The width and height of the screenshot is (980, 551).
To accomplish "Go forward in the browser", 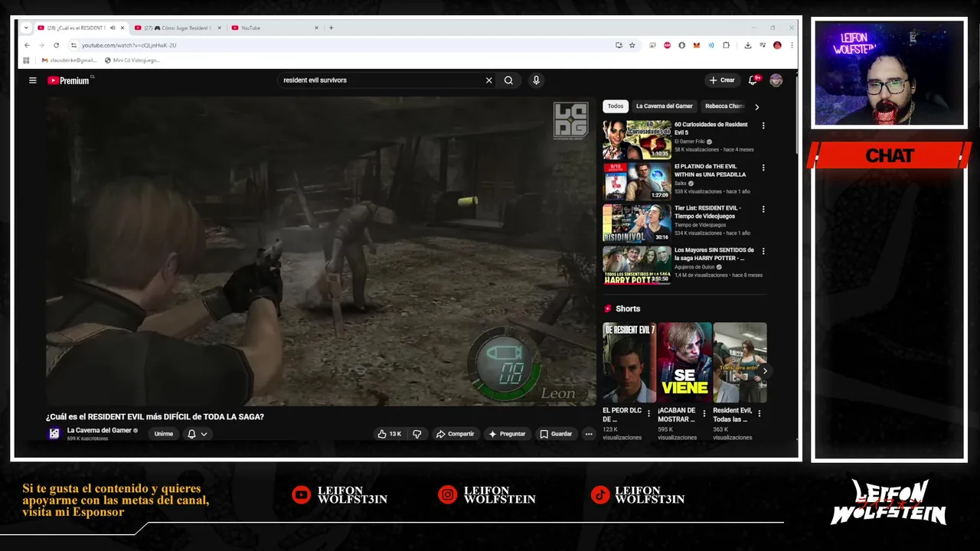I will coord(41,45).
